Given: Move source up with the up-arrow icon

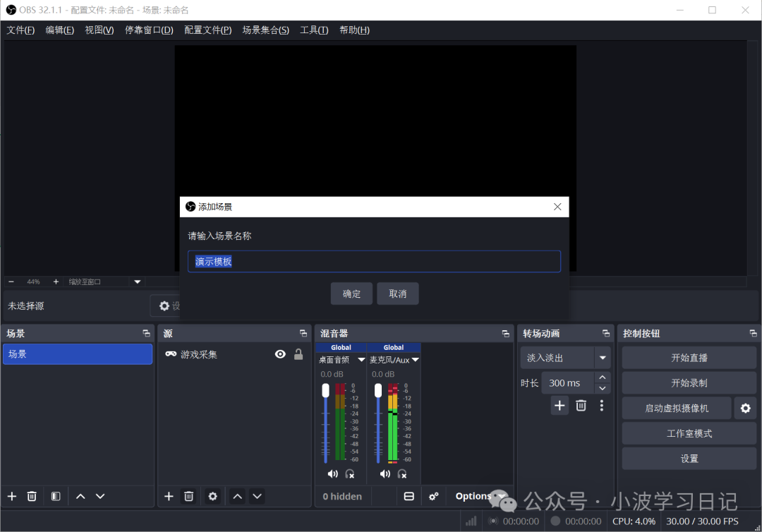Looking at the screenshot, I should pyautogui.click(x=237, y=496).
